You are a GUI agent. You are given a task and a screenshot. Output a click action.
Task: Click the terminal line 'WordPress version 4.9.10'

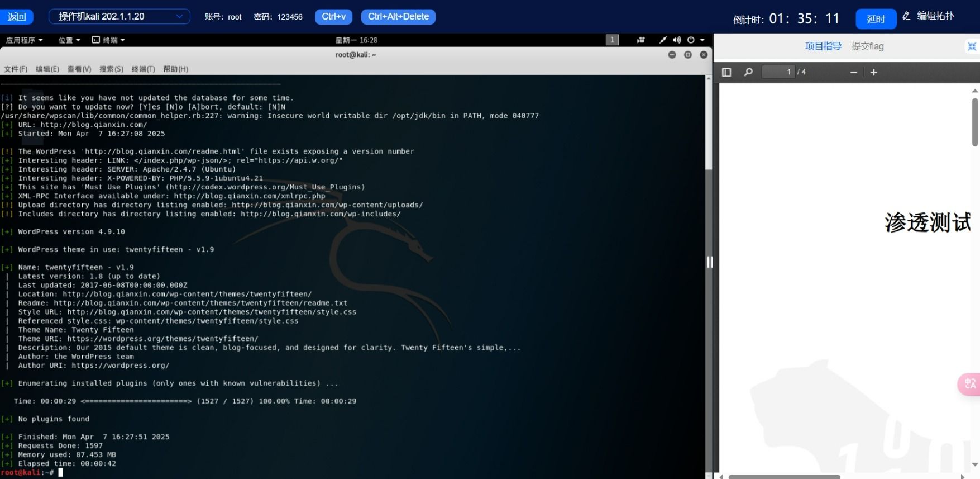71,232
